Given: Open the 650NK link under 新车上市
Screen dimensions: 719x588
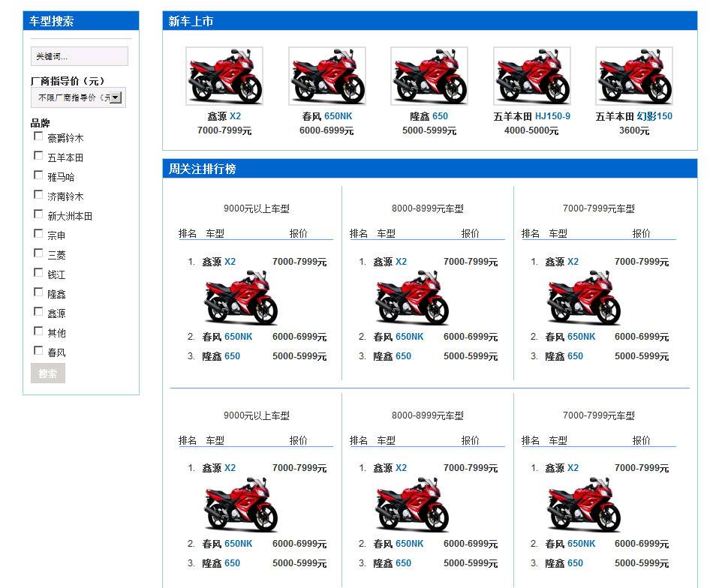Looking at the screenshot, I should click(x=338, y=116).
